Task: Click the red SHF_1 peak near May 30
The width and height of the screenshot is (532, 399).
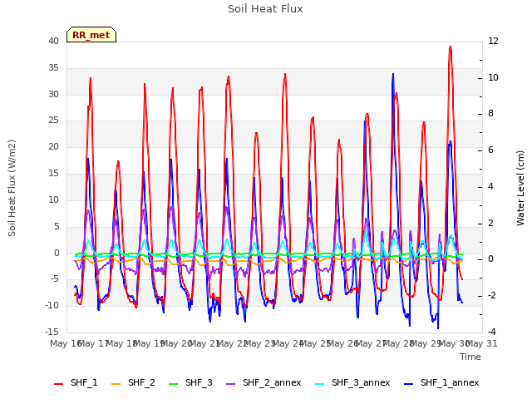Action: click(x=451, y=47)
